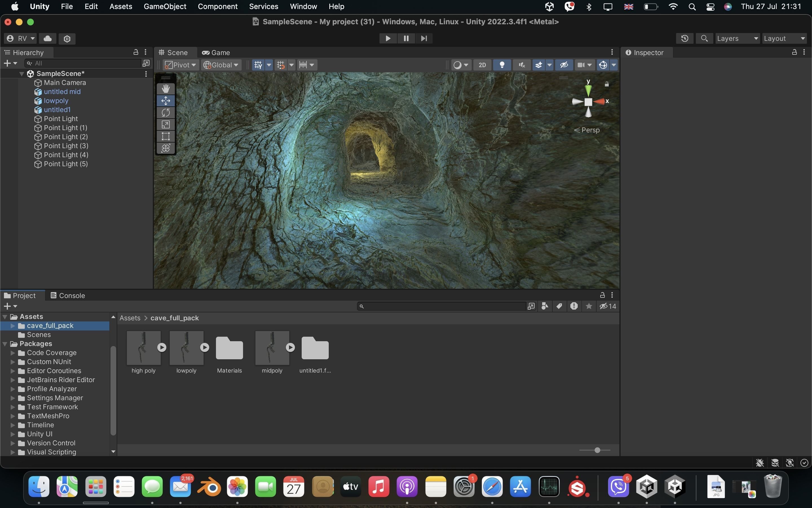Screen dimensions: 812x508
Task: Select the combined Transform tool
Action: tap(166, 148)
